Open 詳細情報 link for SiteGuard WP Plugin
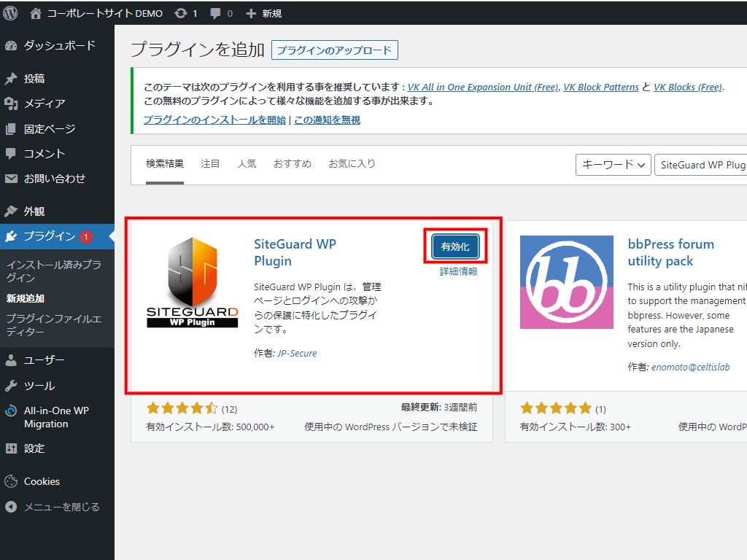Viewport: 747px width, 560px height. point(458,271)
